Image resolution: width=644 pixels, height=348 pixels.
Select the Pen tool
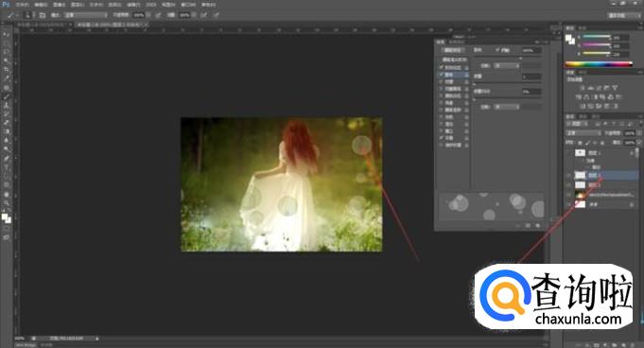(x=7, y=158)
